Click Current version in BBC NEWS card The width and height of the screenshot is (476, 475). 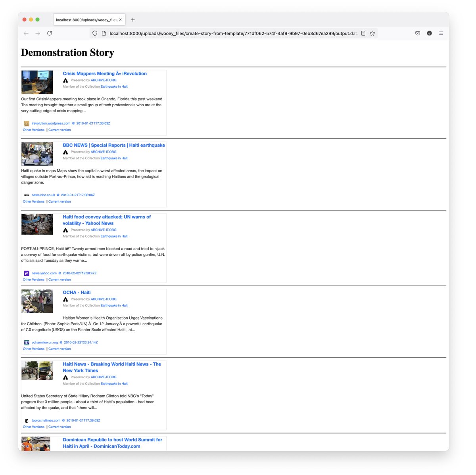(x=59, y=202)
